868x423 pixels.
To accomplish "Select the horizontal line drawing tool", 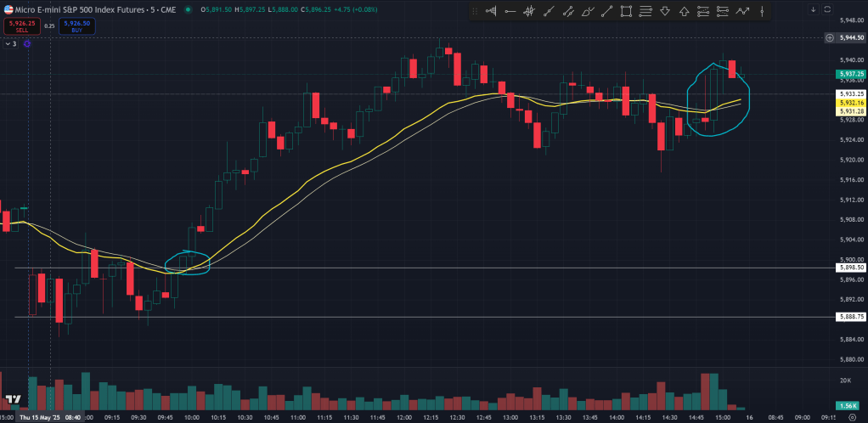I will pyautogui.click(x=511, y=11).
